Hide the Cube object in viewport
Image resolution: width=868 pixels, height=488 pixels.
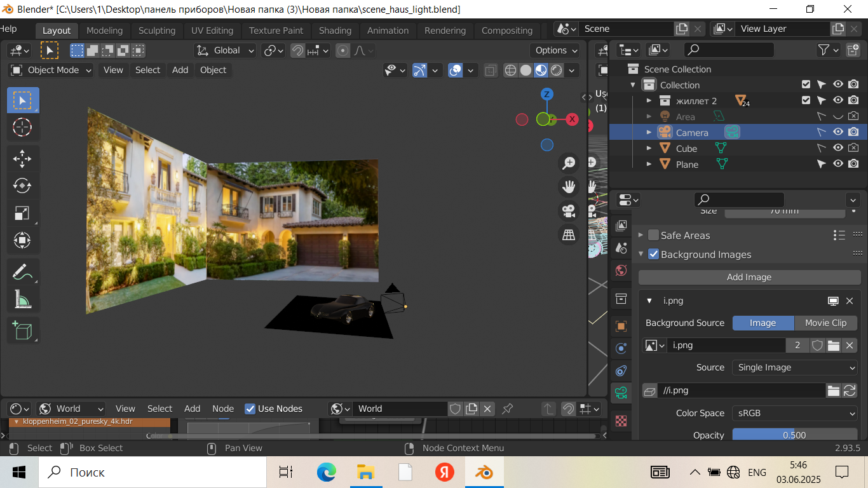point(838,148)
